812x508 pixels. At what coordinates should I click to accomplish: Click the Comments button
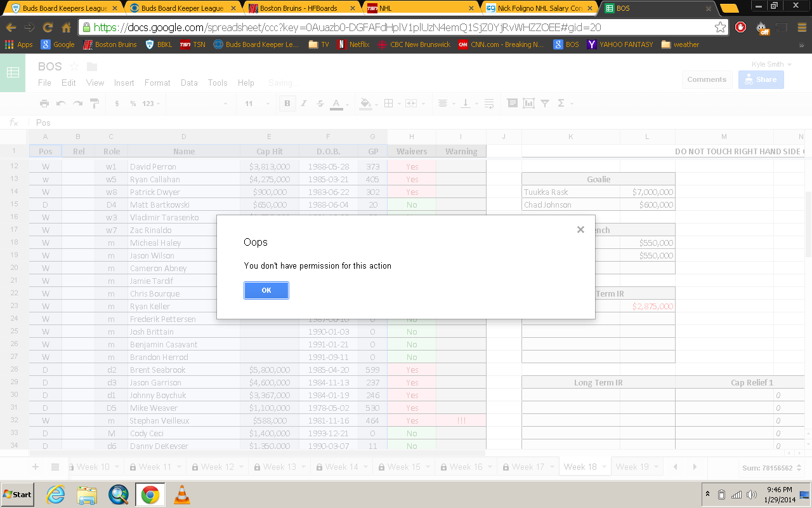click(x=707, y=79)
